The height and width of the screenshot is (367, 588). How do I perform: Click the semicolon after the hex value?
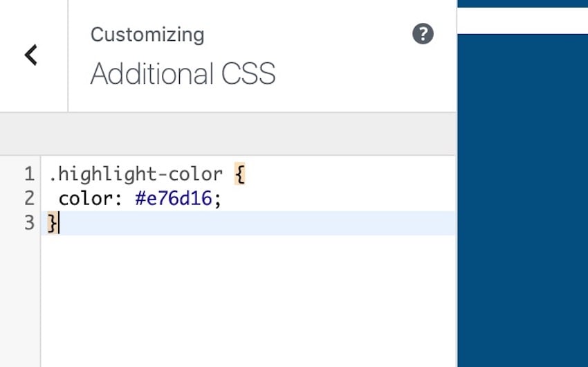(218, 199)
